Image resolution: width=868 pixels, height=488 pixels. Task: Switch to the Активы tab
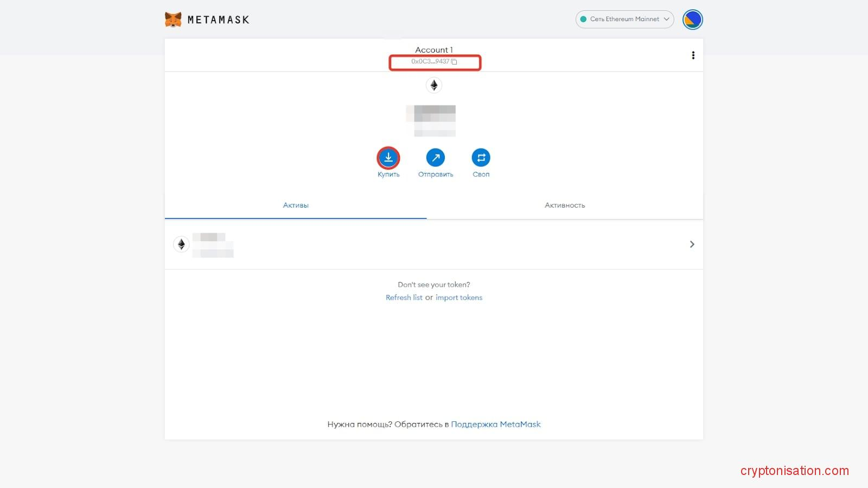[x=296, y=205]
